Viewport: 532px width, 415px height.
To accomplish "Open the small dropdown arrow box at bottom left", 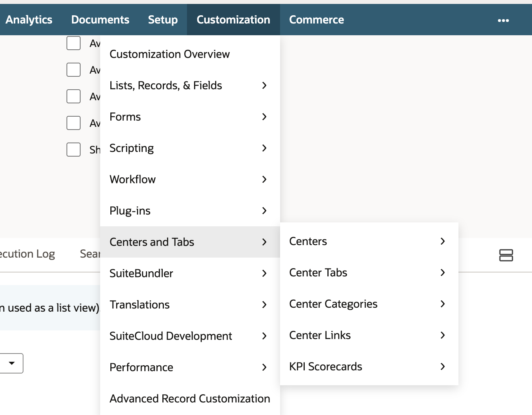I will click(11, 363).
